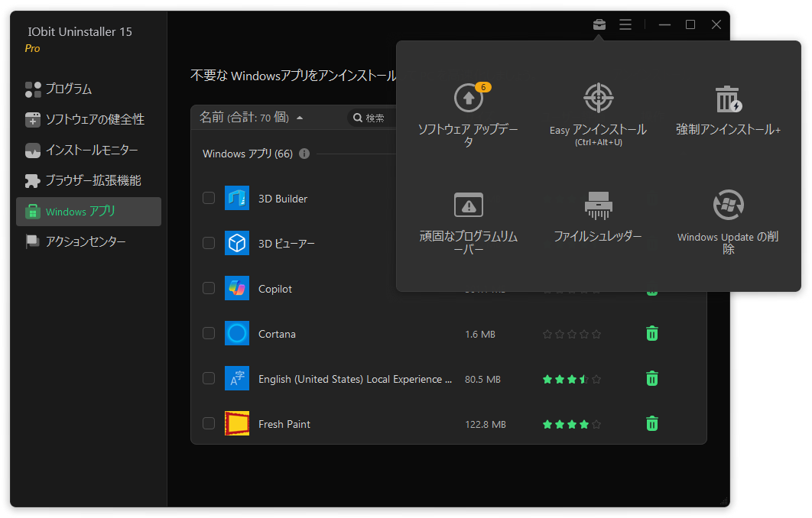Open the インストールモニター section
Image resolution: width=812 pixels, height=518 pixels.
click(x=92, y=151)
